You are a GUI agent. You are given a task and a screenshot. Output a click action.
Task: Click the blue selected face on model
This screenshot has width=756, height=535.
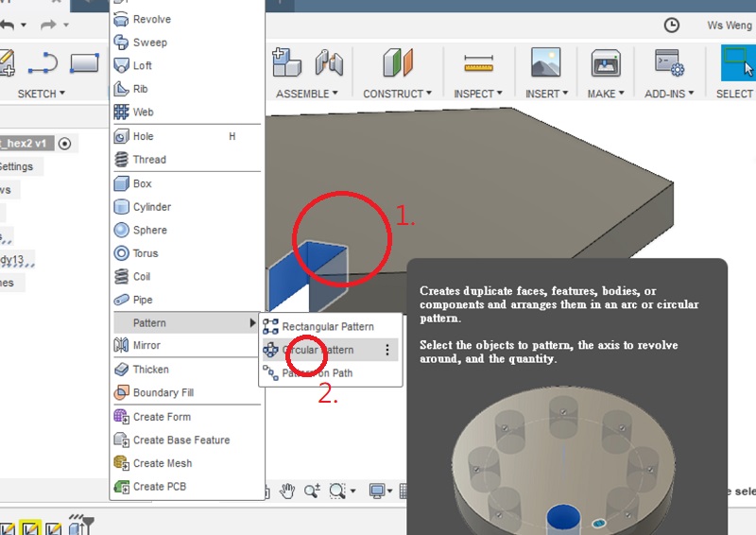[x=288, y=274]
